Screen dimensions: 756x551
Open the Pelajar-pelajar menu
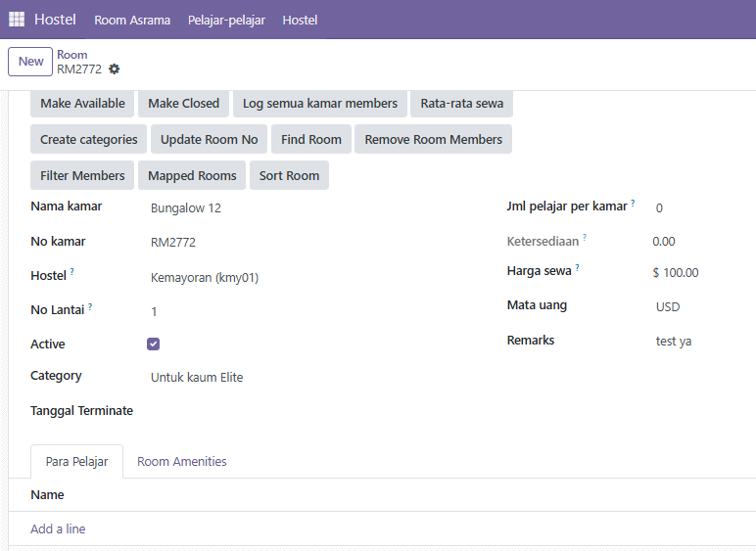point(226,20)
